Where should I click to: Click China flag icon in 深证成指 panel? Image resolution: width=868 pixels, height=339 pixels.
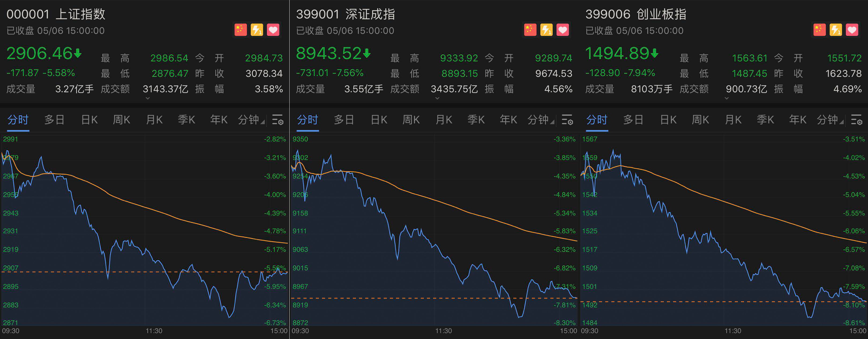point(530,30)
